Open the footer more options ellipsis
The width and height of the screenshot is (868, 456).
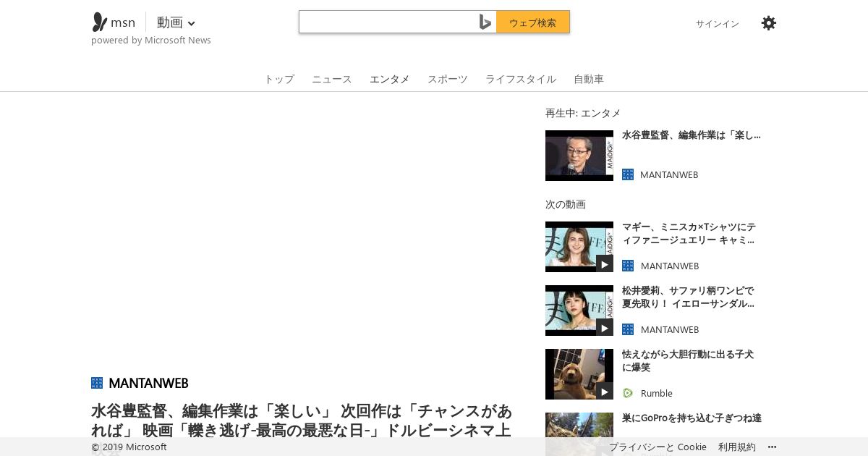click(772, 447)
